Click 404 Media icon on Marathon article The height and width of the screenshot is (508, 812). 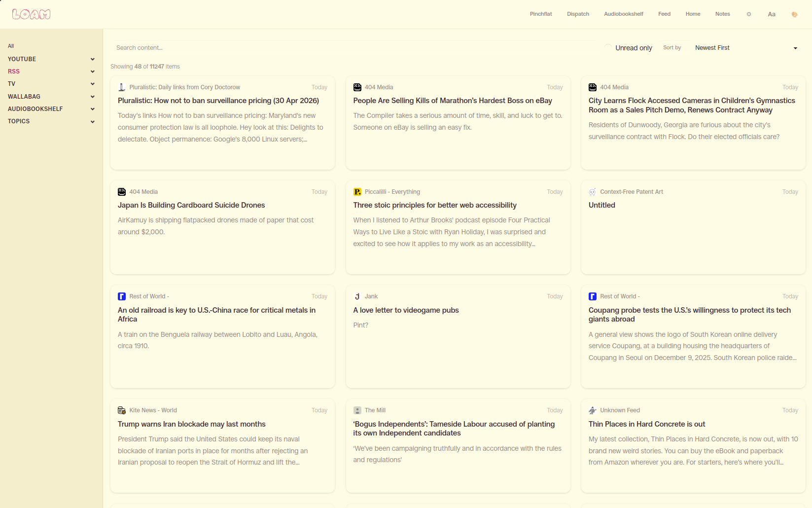tap(357, 87)
